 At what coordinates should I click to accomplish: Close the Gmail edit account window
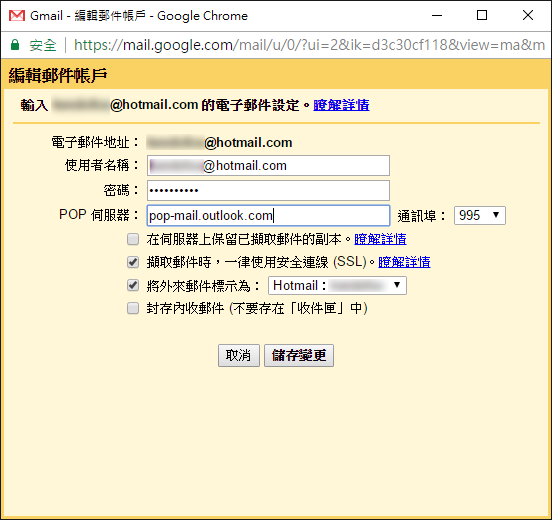(528, 15)
